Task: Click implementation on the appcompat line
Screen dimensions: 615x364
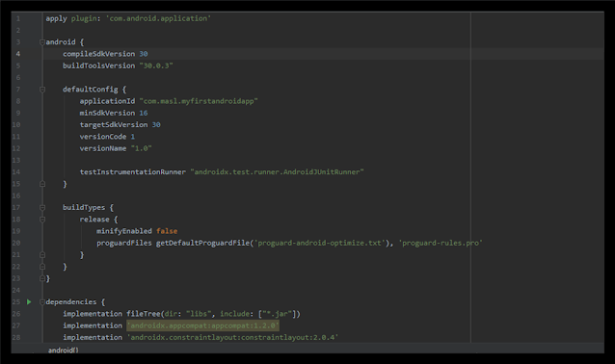Action: coord(93,325)
